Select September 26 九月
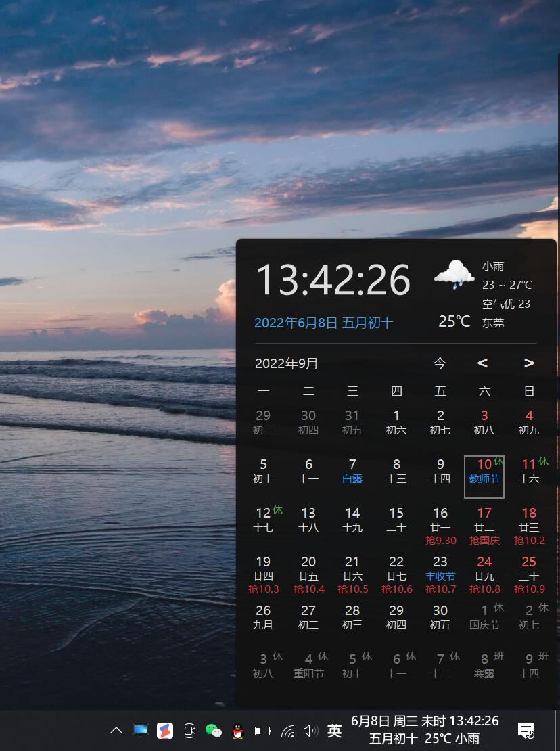This screenshot has width=560, height=751. [x=263, y=617]
